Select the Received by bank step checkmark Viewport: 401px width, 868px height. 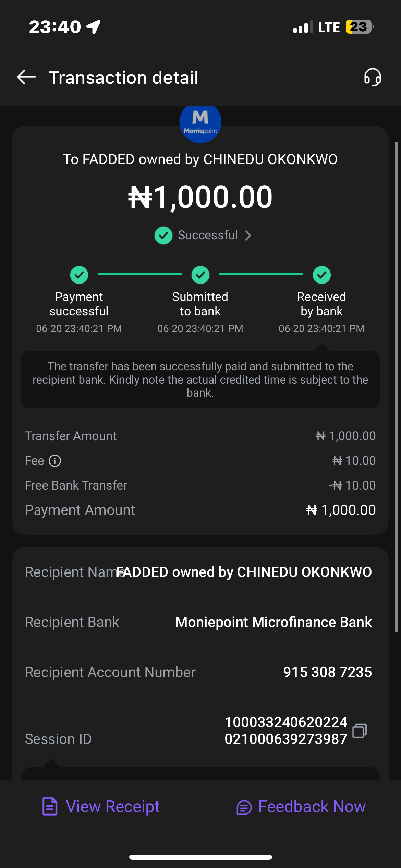click(322, 275)
